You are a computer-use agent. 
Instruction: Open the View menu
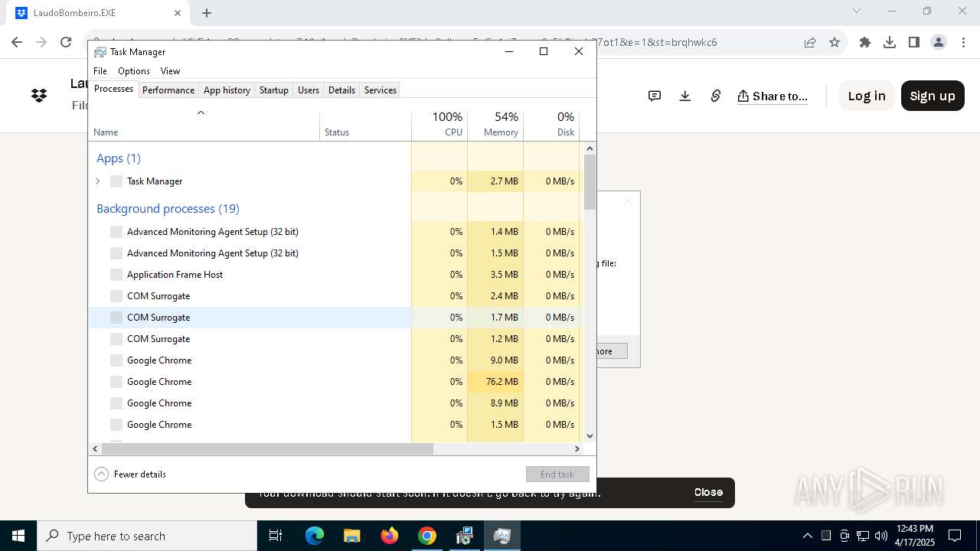(170, 70)
